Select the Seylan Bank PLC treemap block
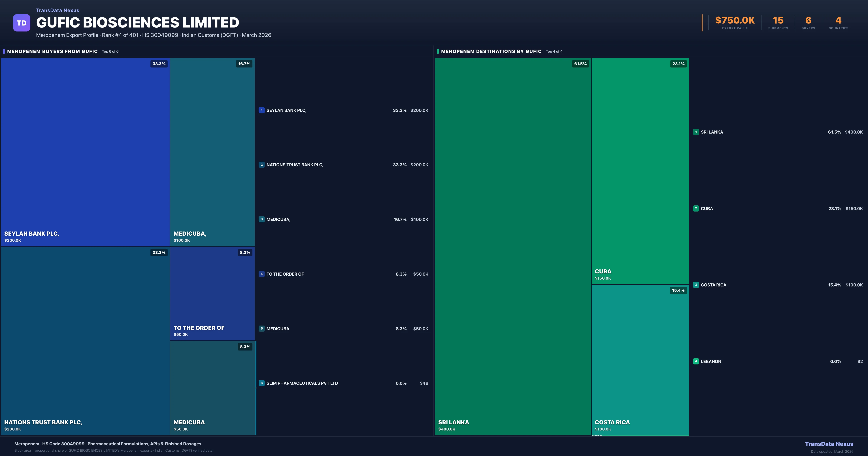868x456 pixels. click(x=85, y=152)
